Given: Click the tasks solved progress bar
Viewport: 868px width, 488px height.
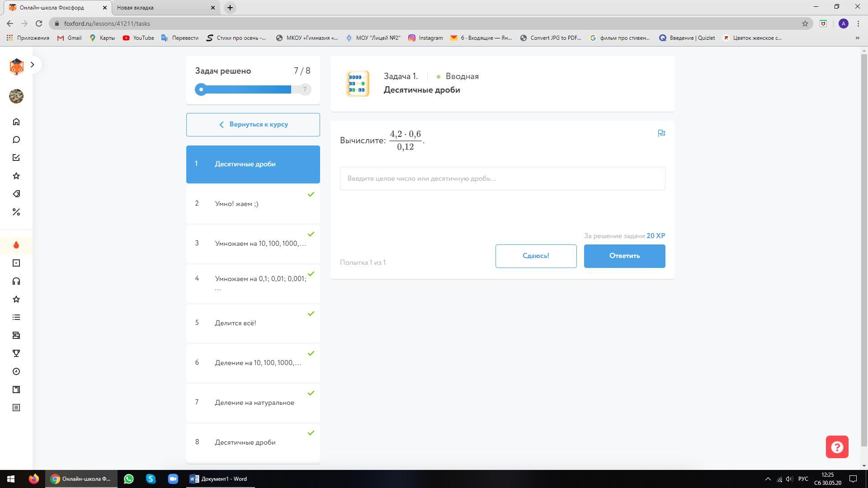Looking at the screenshot, I should [253, 89].
